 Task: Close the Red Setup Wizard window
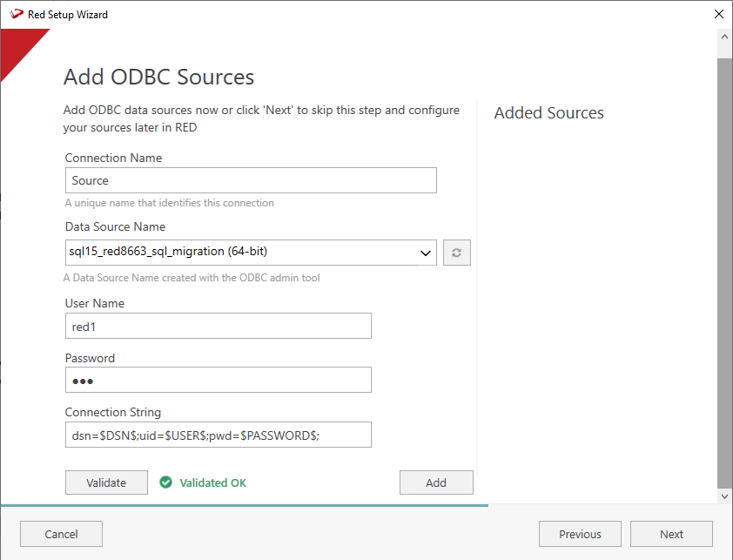point(718,15)
